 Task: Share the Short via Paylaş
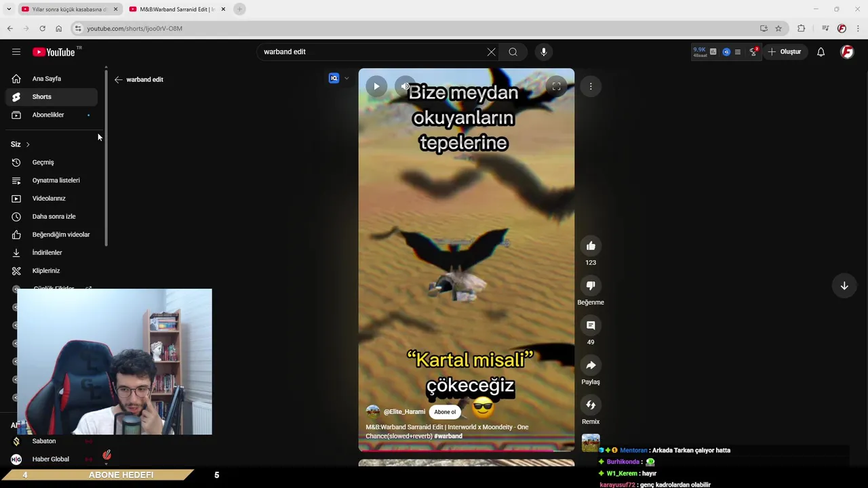click(x=591, y=365)
